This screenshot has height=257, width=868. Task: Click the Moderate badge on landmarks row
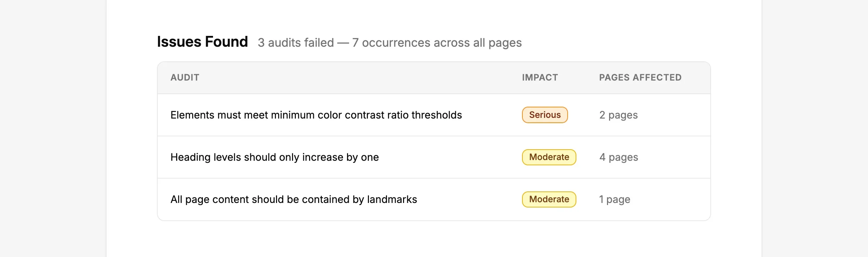[x=549, y=199]
